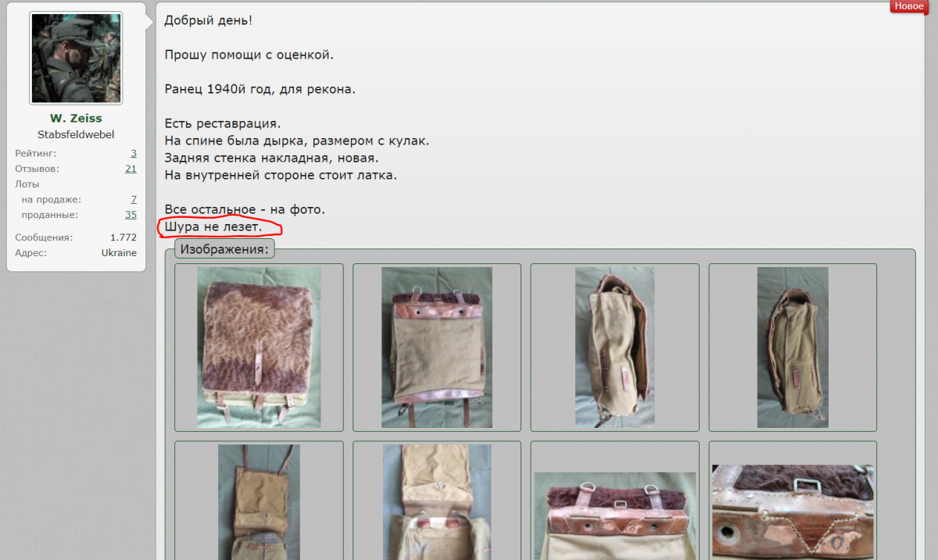Open the fur-covered backpack front thumbnail
Viewport: 938px width, 560px height.
pyautogui.click(x=259, y=348)
